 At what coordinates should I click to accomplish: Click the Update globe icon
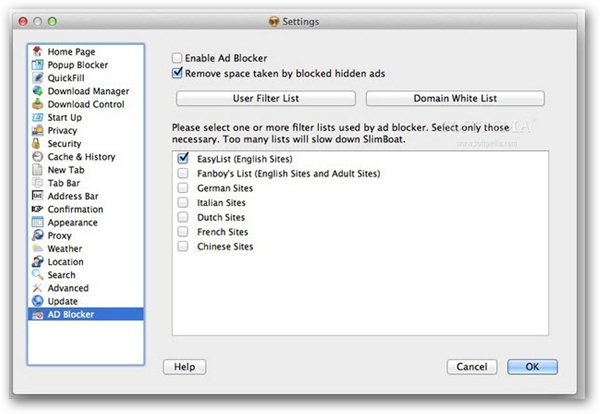(38, 301)
